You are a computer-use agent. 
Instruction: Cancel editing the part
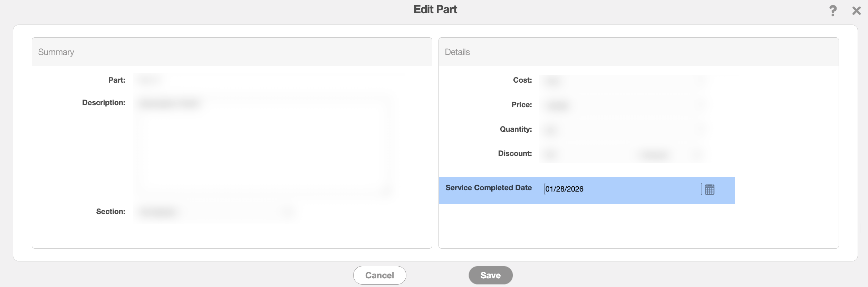[379, 275]
